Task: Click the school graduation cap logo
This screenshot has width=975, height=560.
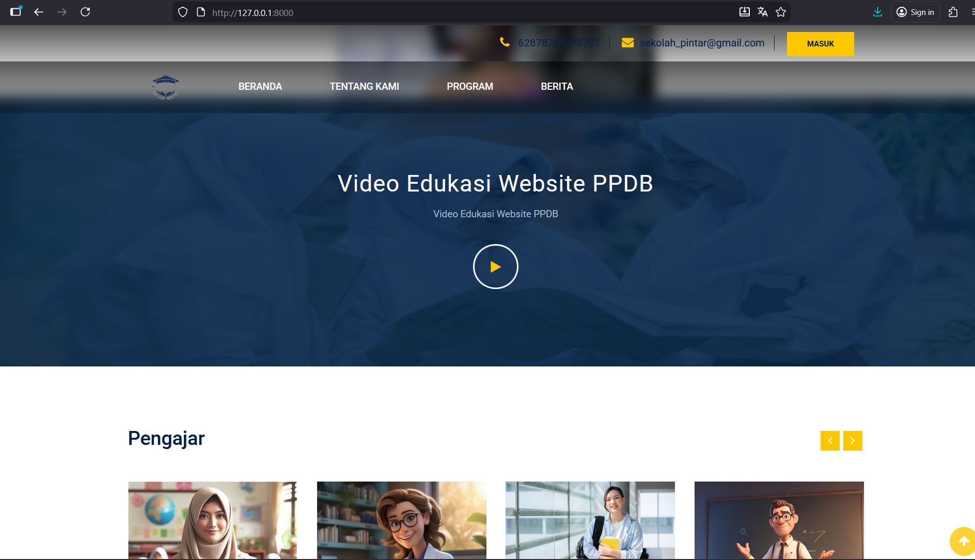Action: [165, 87]
